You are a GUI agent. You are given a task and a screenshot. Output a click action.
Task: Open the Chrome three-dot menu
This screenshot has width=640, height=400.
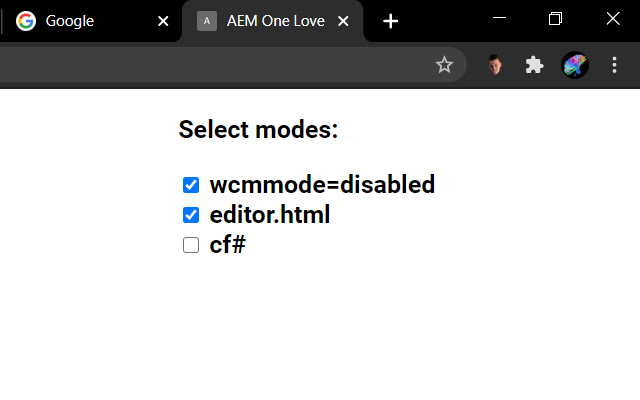point(614,65)
